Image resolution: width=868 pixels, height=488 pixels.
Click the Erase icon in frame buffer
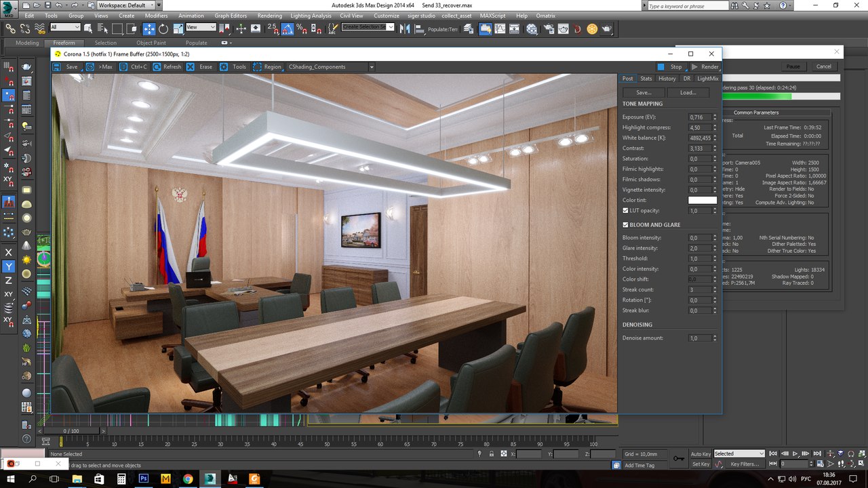click(191, 67)
